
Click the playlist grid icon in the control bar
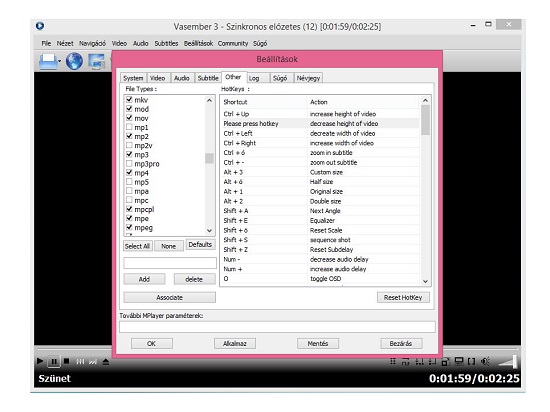393,361
